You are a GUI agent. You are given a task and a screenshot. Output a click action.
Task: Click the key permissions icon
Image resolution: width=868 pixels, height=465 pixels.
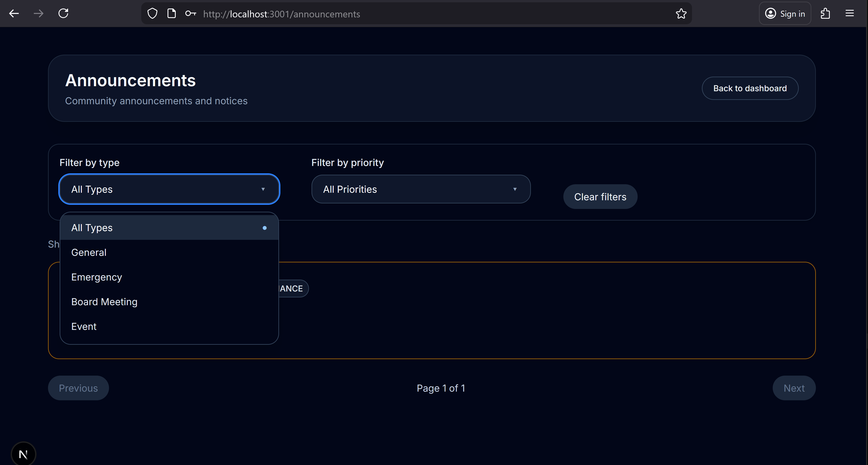pyautogui.click(x=190, y=14)
